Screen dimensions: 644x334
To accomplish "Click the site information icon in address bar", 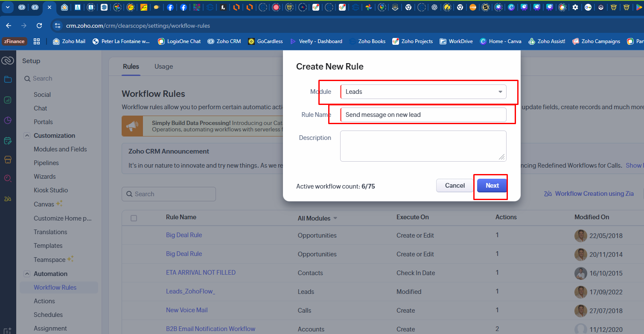I will pos(58,26).
